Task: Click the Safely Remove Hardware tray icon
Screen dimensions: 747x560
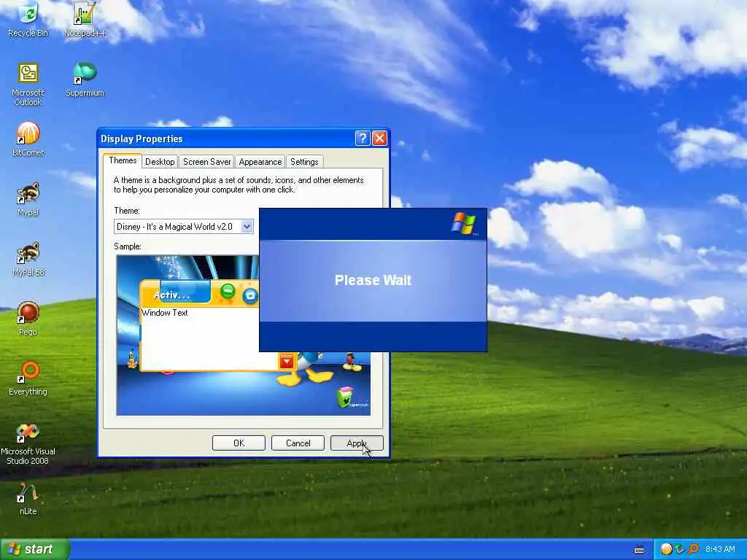Action: point(679,550)
